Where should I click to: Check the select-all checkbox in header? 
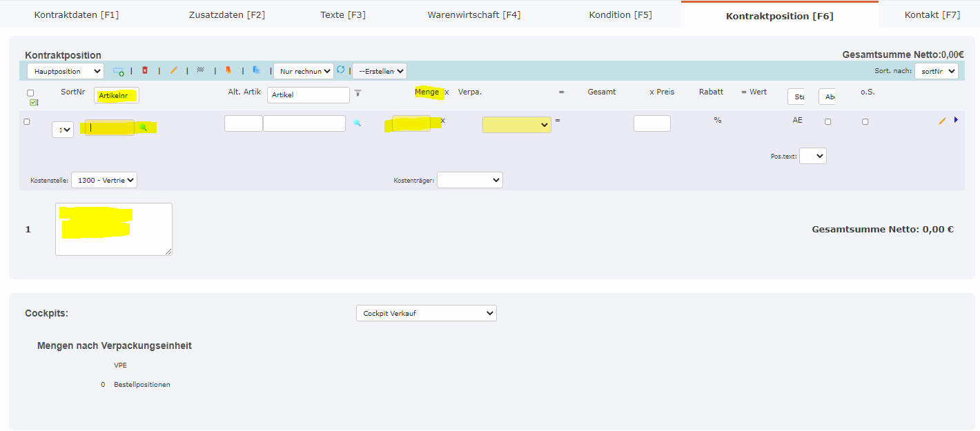[x=30, y=93]
